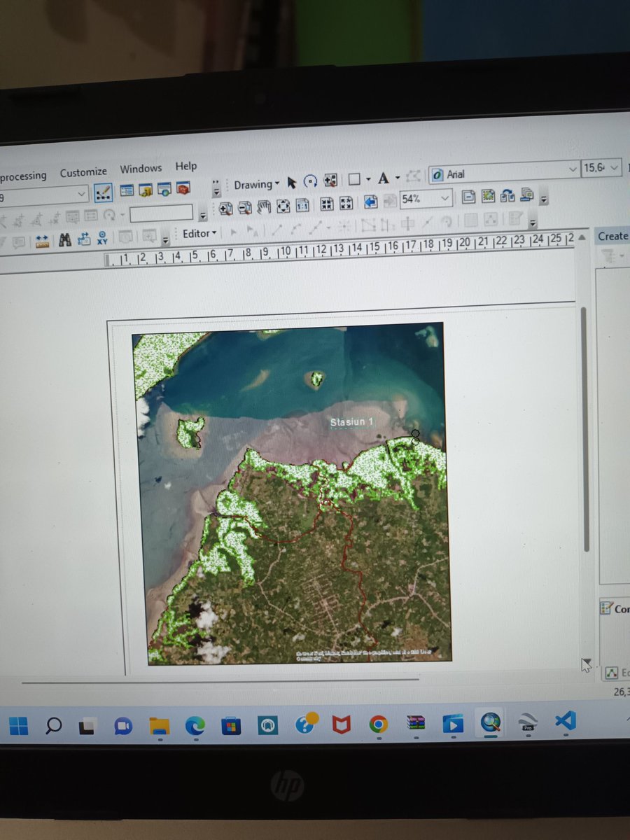Click Zoom to Selected Elements icon
The width and height of the screenshot is (630, 840).
pos(330,181)
